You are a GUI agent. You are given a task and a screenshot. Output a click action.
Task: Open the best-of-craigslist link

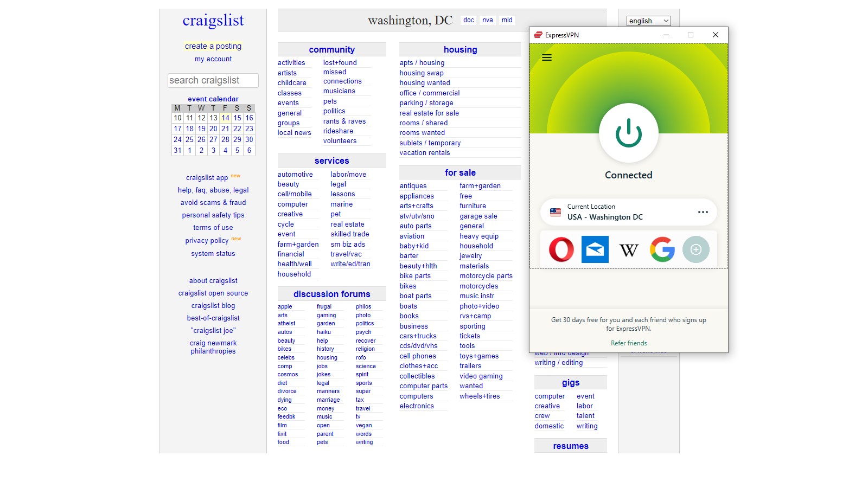coord(213,318)
